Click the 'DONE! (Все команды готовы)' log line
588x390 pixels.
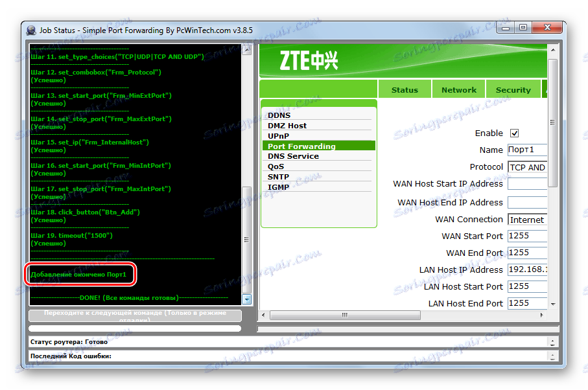[129, 298]
